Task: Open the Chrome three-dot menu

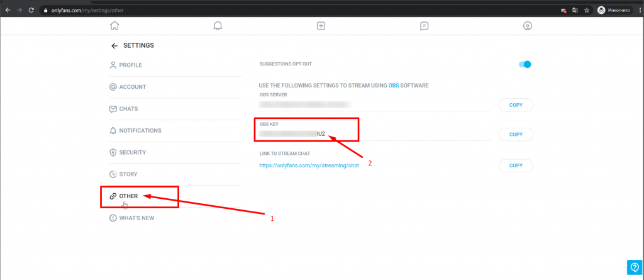Action: point(640,10)
